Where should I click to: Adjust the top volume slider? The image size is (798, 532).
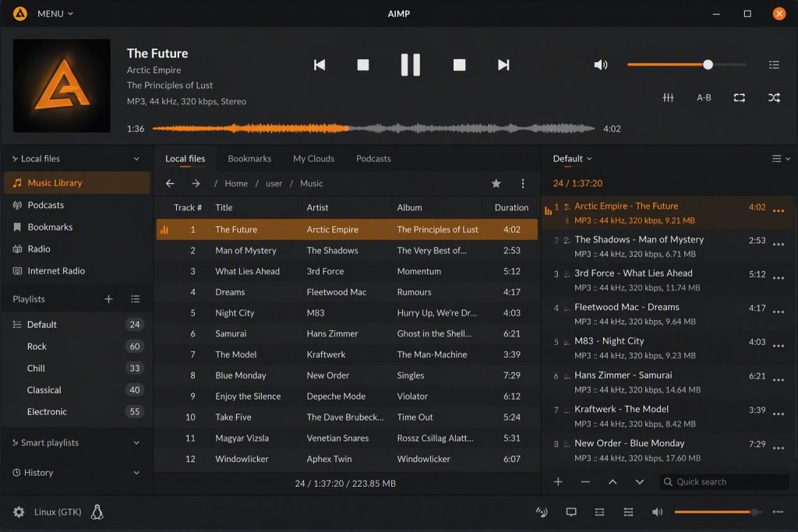click(687, 65)
